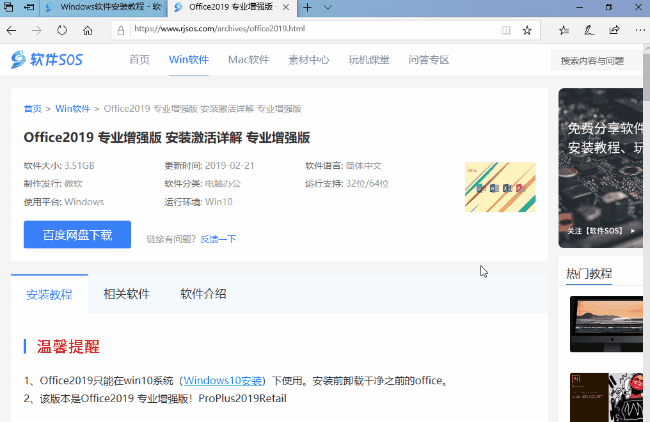
Task: Click the 运行支持: 32位/64位 text
Action: pyautogui.click(x=347, y=184)
